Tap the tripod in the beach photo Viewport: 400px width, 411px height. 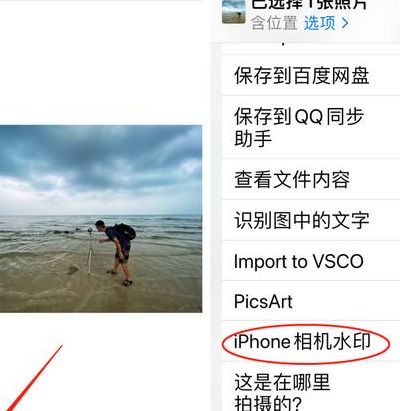(90, 250)
